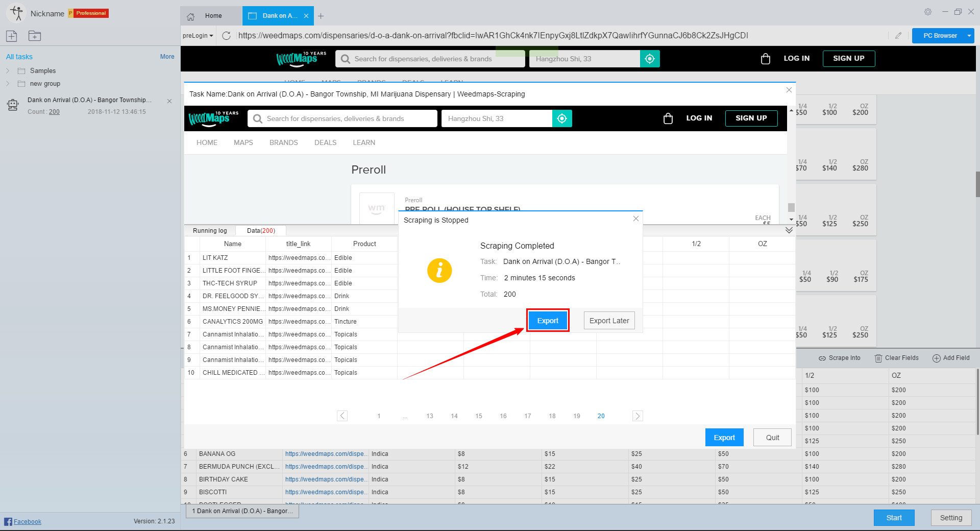Click the Add Field plus icon
Image resolution: width=980 pixels, height=531 pixels.
(x=937, y=358)
